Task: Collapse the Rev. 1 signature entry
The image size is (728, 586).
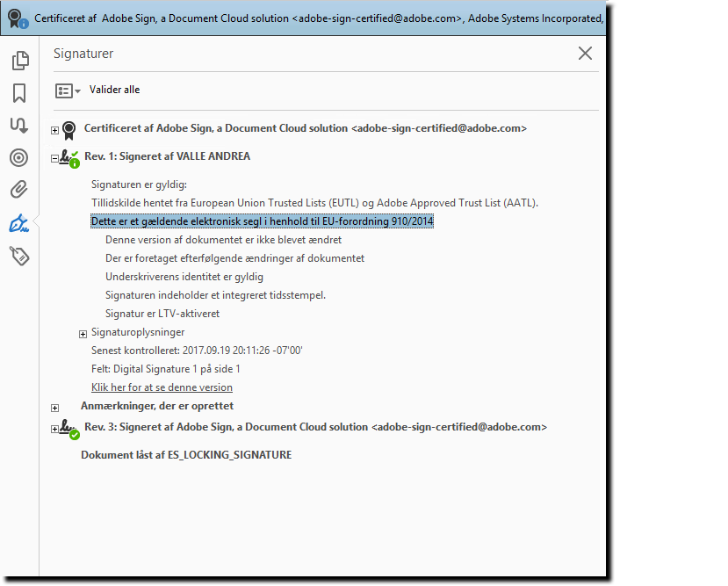Action: [54, 159]
